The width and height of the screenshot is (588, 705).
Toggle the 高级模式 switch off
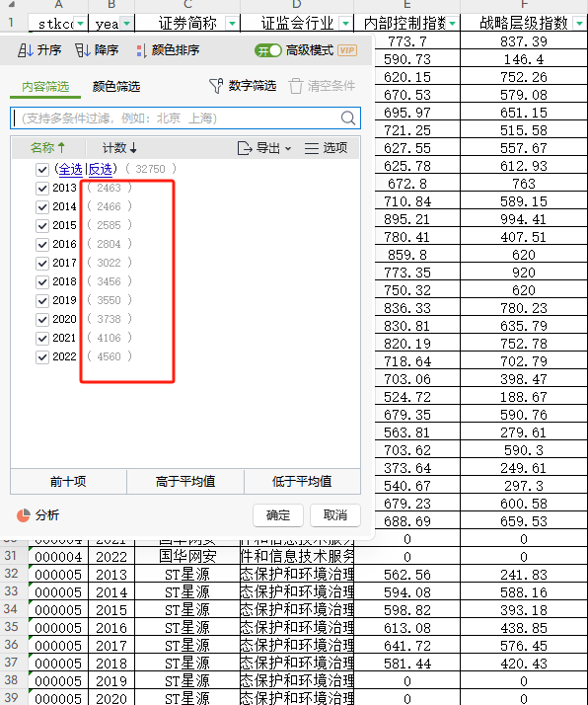[x=267, y=50]
